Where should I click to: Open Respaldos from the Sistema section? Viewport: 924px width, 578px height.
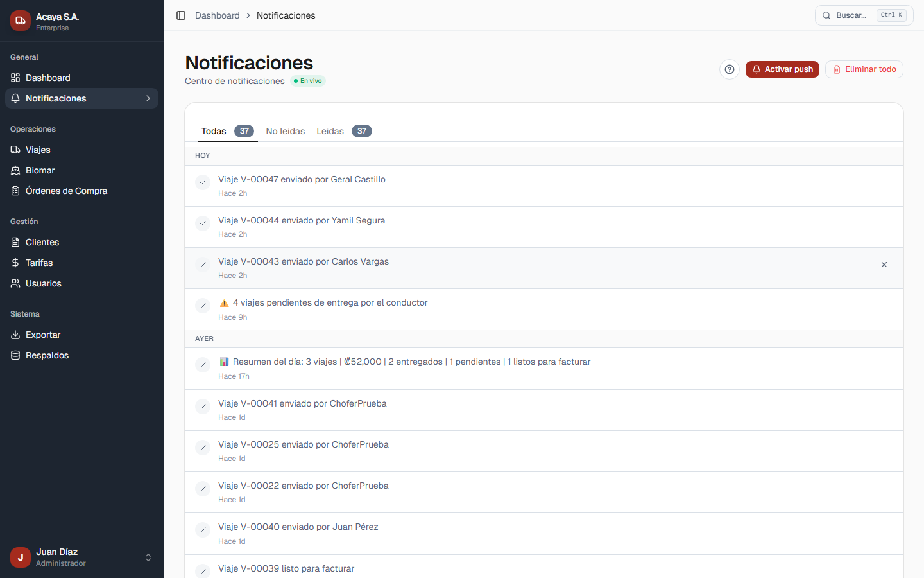(15, 355)
